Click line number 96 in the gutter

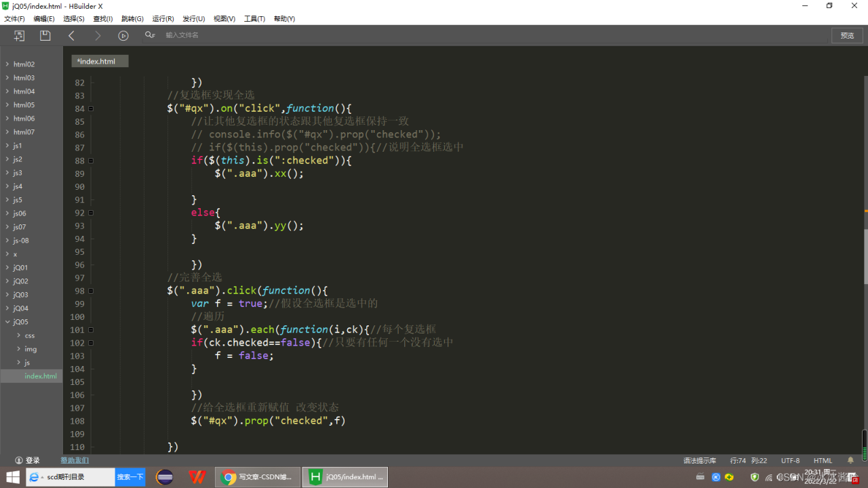coord(79,265)
